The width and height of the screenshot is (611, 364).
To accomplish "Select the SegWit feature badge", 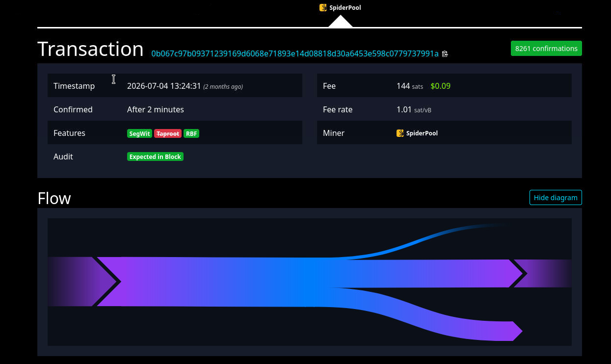I will (140, 133).
